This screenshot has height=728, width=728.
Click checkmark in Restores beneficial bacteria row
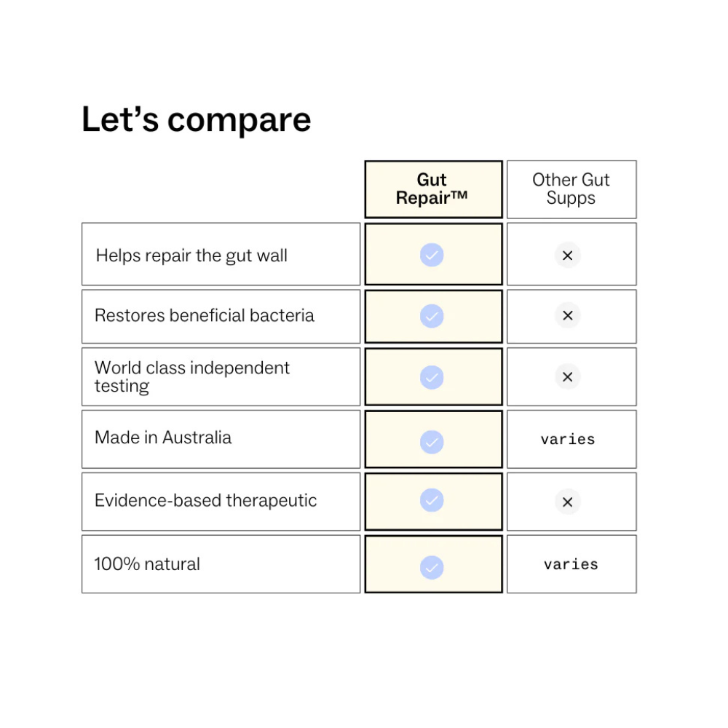(432, 316)
